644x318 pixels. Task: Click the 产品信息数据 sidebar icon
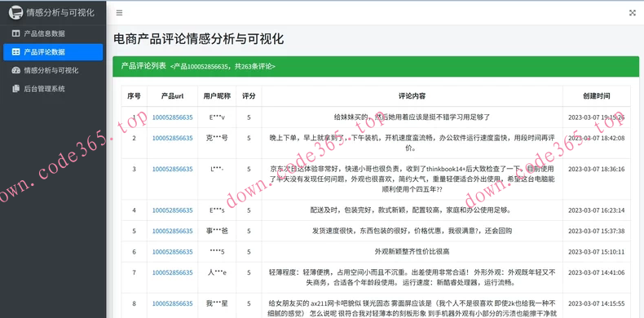(15, 33)
